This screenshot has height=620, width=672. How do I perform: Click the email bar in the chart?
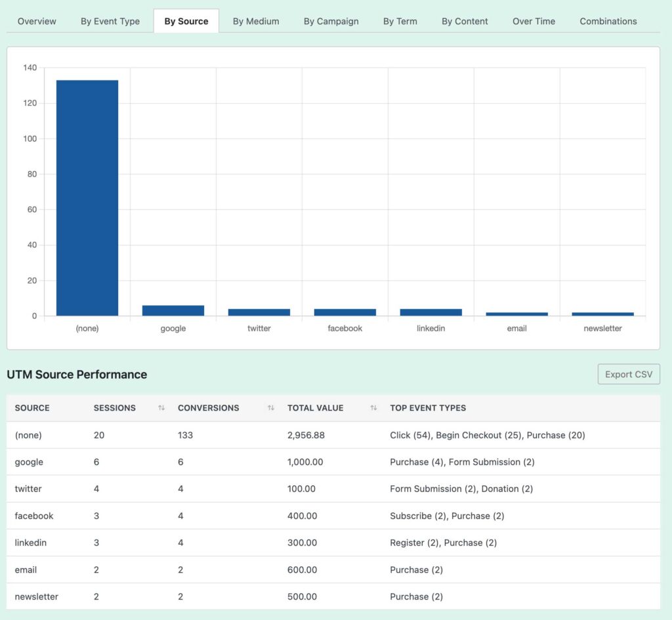pos(516,313)
